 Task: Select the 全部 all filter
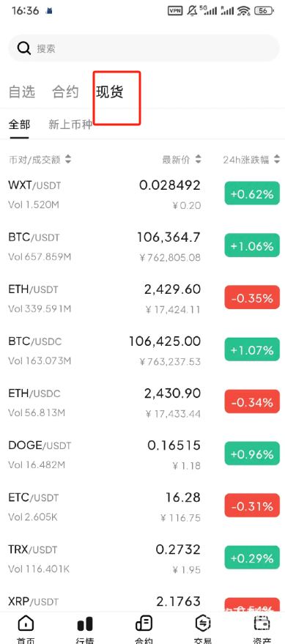click(19, 125)
